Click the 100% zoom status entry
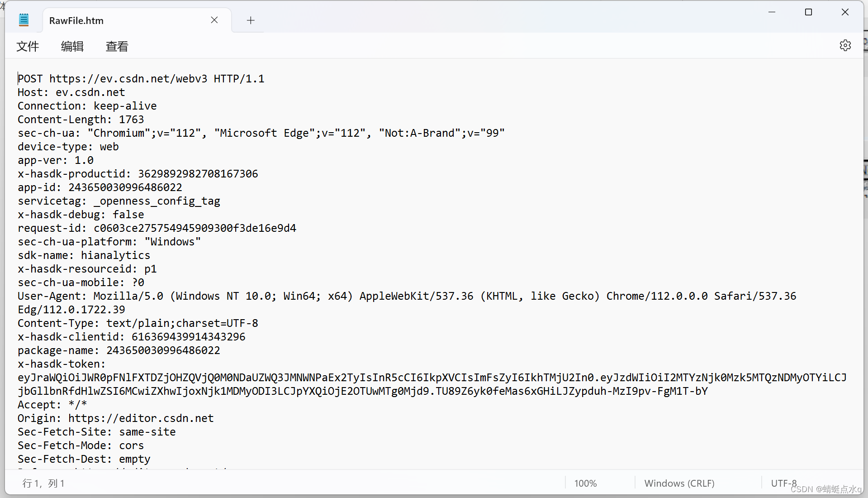 tap(586, 484)
